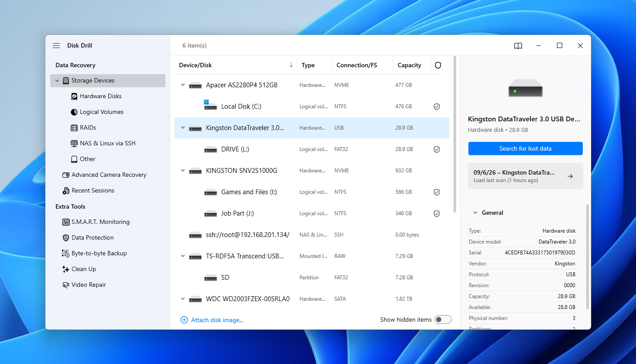Select the ssh://root@192.168.201.134/ row
This screenshot has width=636, height=364.
[312, 235]
